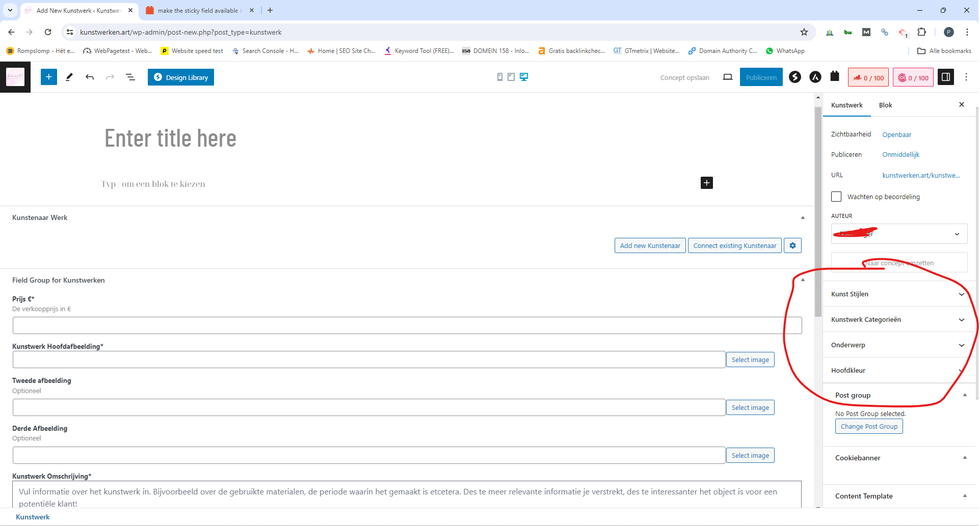This screenshot has width=980, height=526.
Task: Open the document overview list icon
Action: [x=130, y=77]
